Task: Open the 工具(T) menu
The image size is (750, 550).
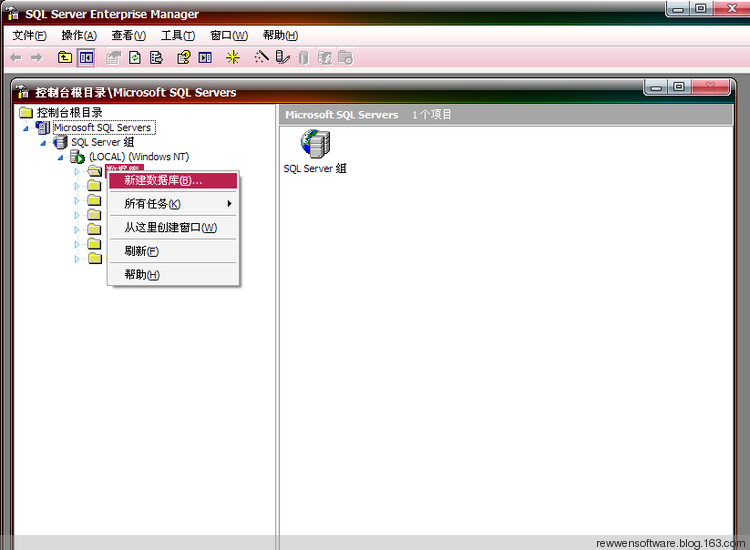Action: coord(178,35)
